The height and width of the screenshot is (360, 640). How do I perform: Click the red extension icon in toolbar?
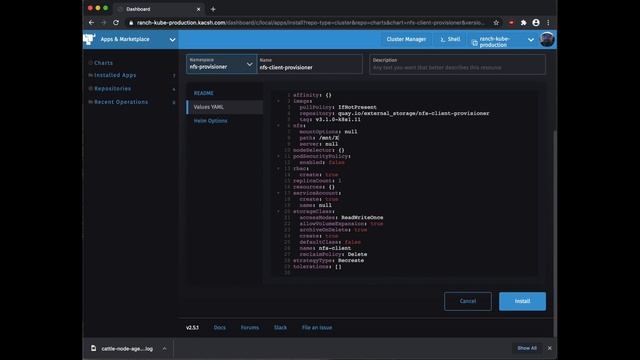[511, 23]
